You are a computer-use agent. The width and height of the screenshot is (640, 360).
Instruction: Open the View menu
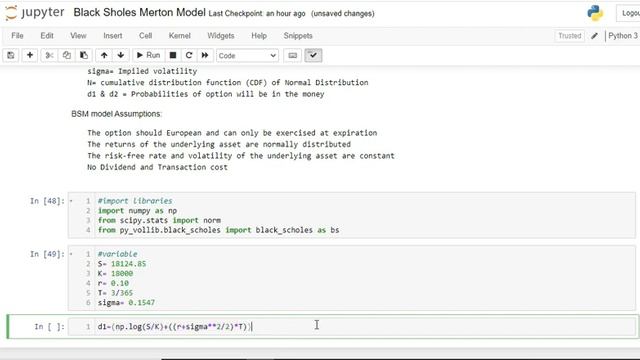(78, 36)
